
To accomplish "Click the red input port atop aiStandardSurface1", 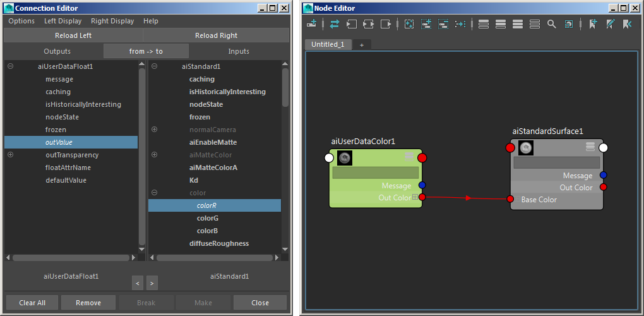I will [510, 148].
